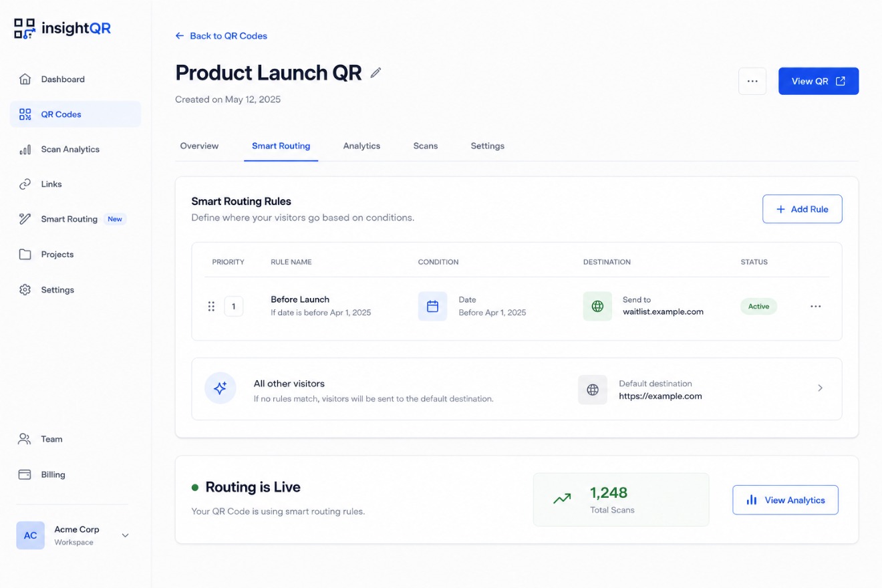
Task: Click the calendar icon in the Condition column
Action: (432, 306)
